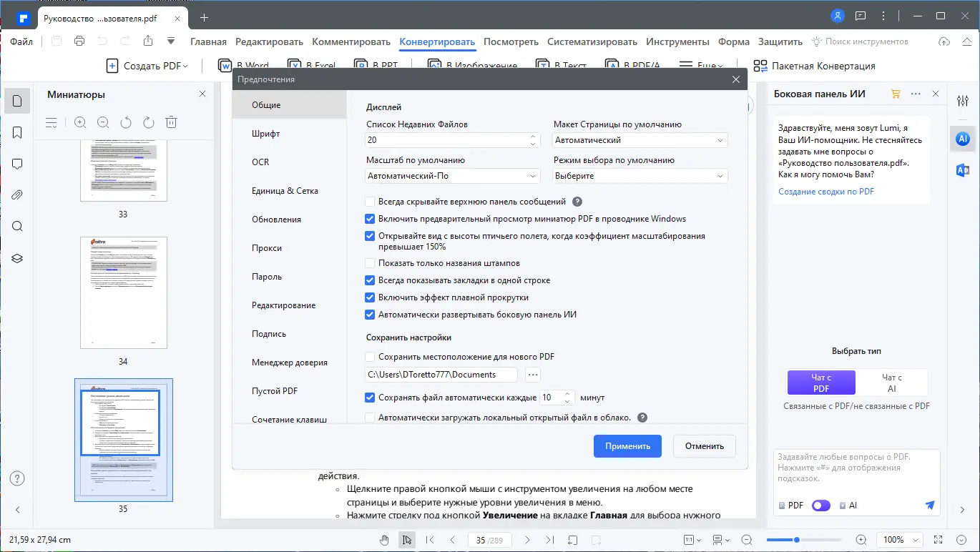
Task: Enable showing only stamp names
Action: pyautogui.click(x=370, y=263)
